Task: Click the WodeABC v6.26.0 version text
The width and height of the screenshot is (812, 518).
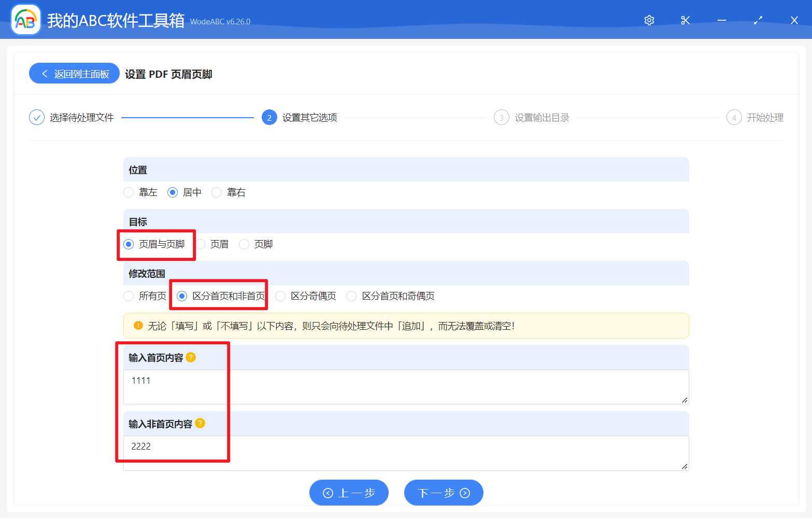Action: [x=220, y=22]
